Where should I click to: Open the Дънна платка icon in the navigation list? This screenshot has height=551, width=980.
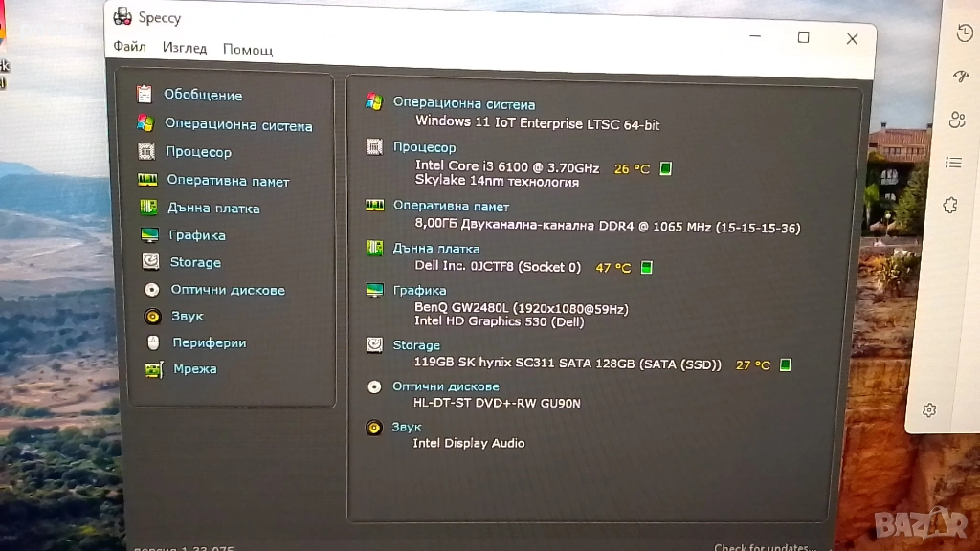pos(148,208)
